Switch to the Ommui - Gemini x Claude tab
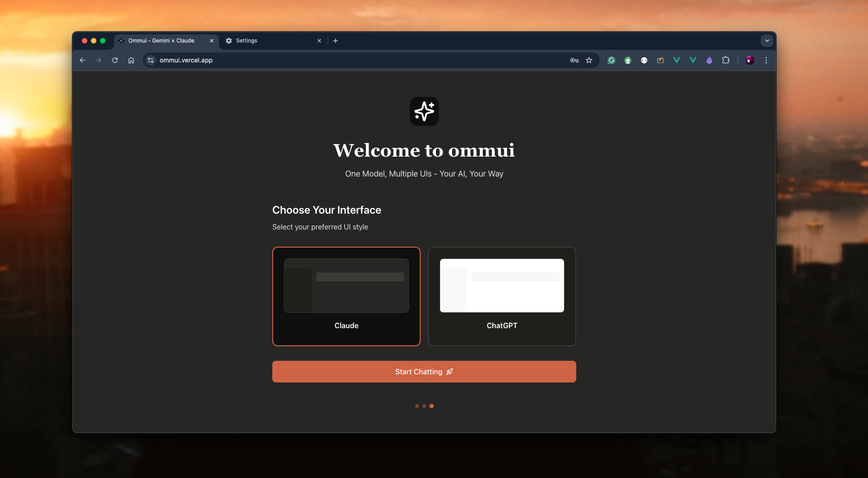Screen dimensions: 868x478 point(166,41)
